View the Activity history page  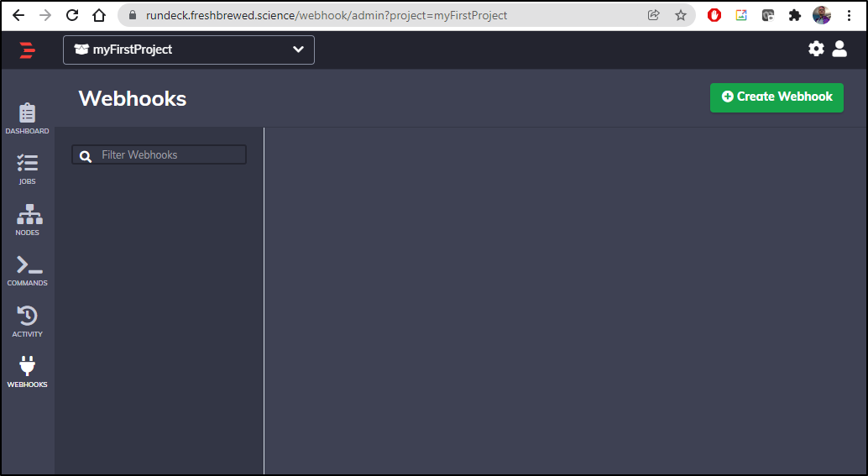tap(27, 322)
